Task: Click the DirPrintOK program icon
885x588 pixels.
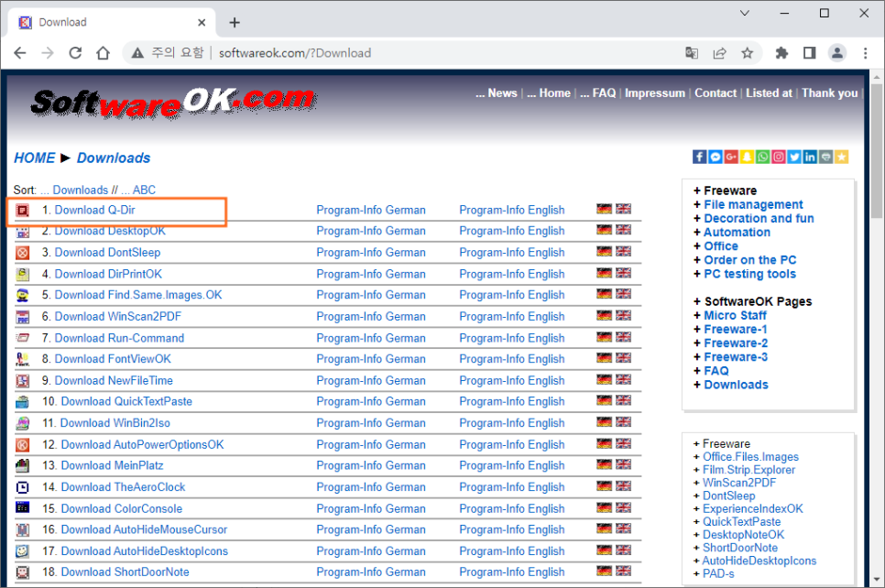Action: pyautogui.click(x=22, y=274)
